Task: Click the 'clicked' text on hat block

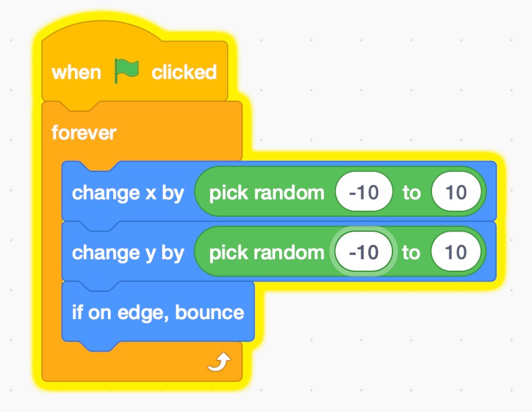Action: point(184,72)
